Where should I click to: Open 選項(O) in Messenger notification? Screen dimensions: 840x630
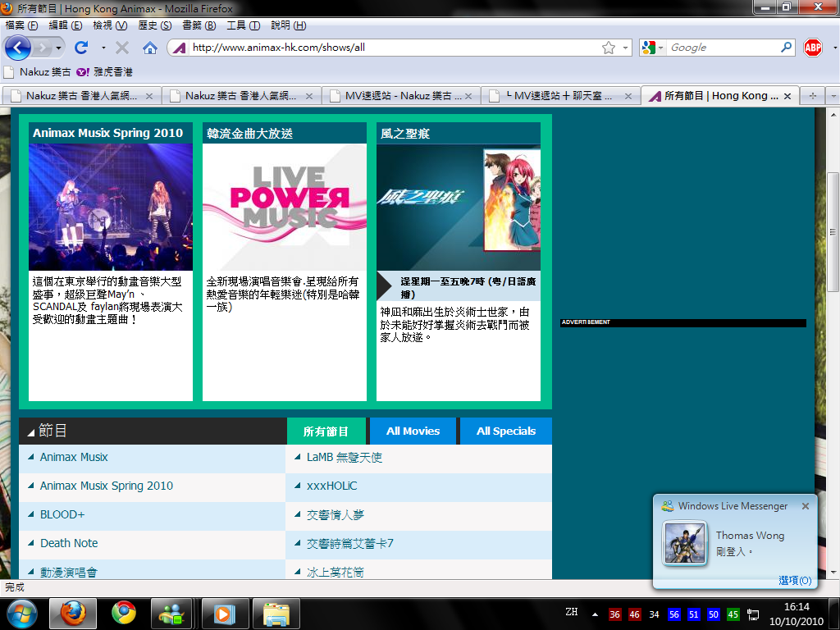click(x=795, y=580)
